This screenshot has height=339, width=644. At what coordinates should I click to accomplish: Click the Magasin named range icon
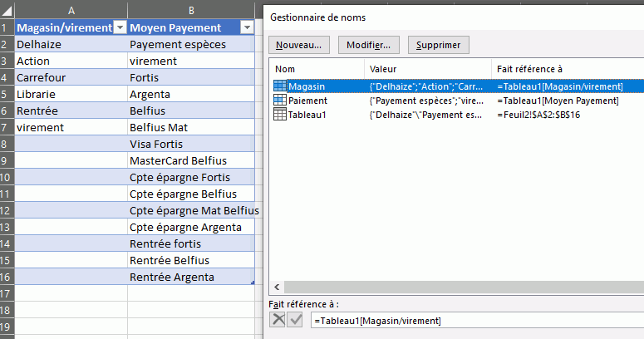(280, 86)
